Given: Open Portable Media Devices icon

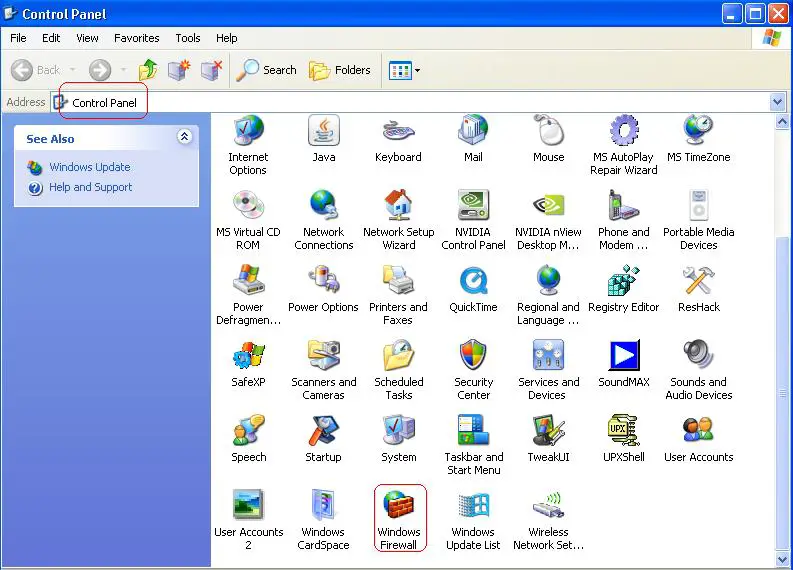Looking at the screenshot, I should pyautogui.click(x=698, y=220).
